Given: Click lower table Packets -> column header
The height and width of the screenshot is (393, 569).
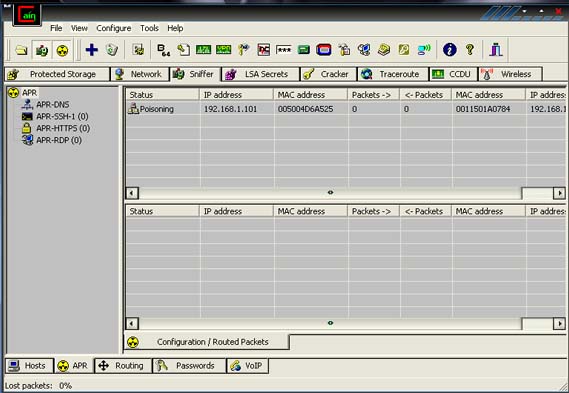Looking at the screenshot, I should tap(373, 211).
